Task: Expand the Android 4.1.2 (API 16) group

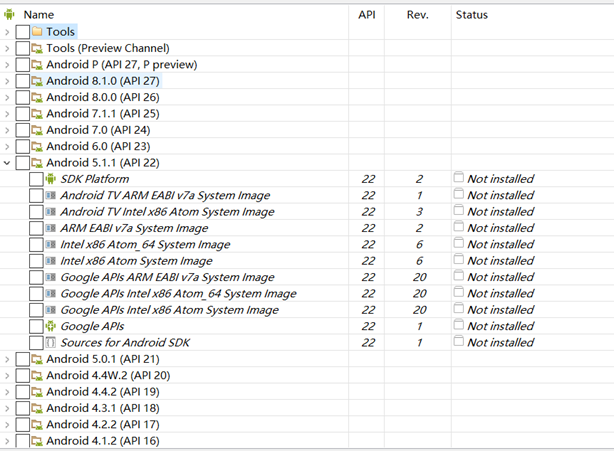Action: [7, 441]
